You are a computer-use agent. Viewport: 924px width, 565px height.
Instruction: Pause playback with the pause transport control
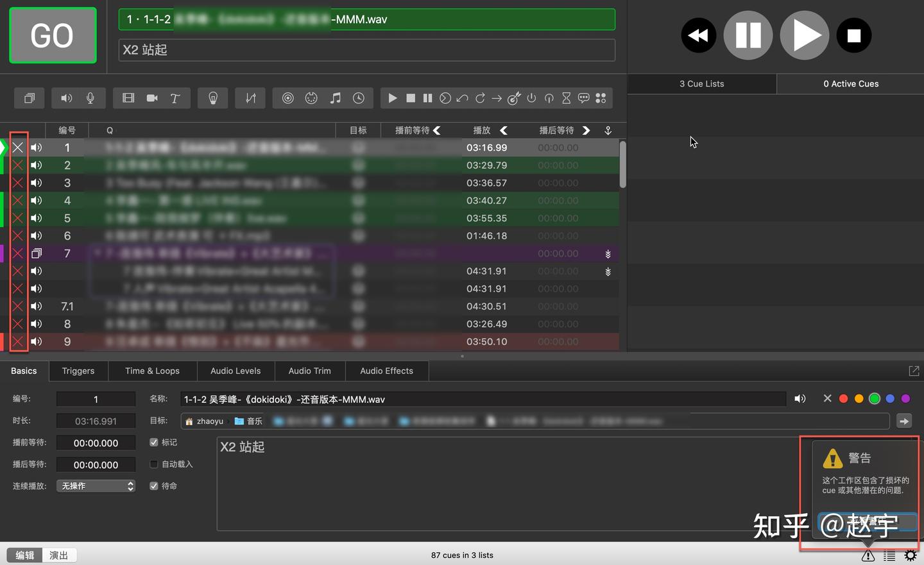click(748, 35)
